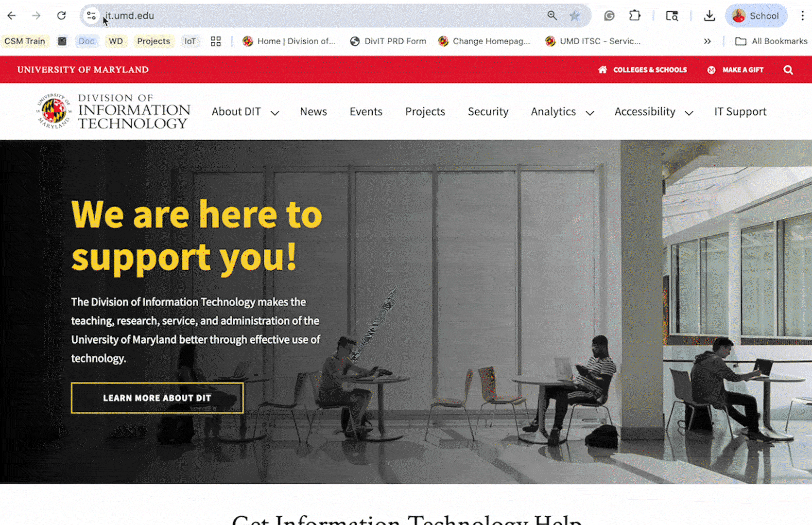
Task: Open Chrome three-dot menu
Action: (x=802, y=16)
